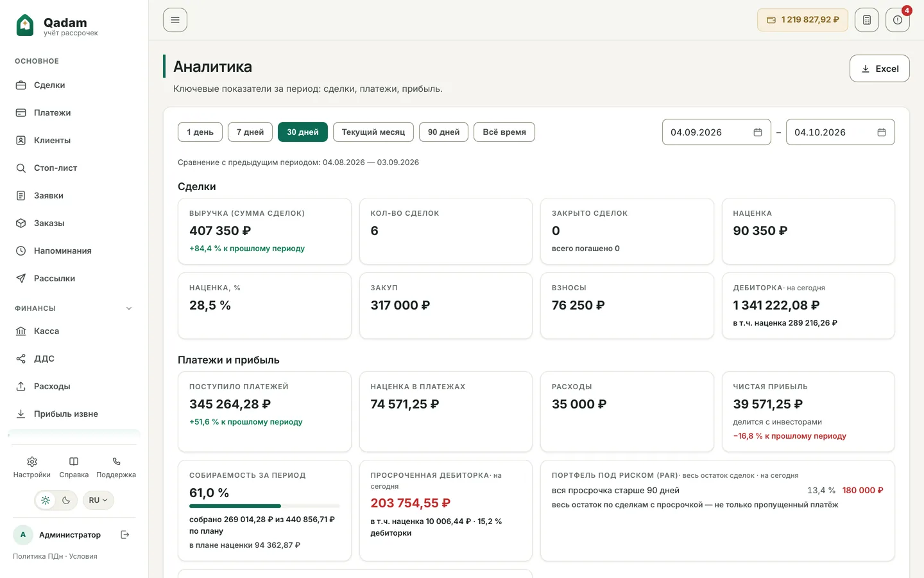
Task: Open Настройки gear icon
Action: (32, 461)
